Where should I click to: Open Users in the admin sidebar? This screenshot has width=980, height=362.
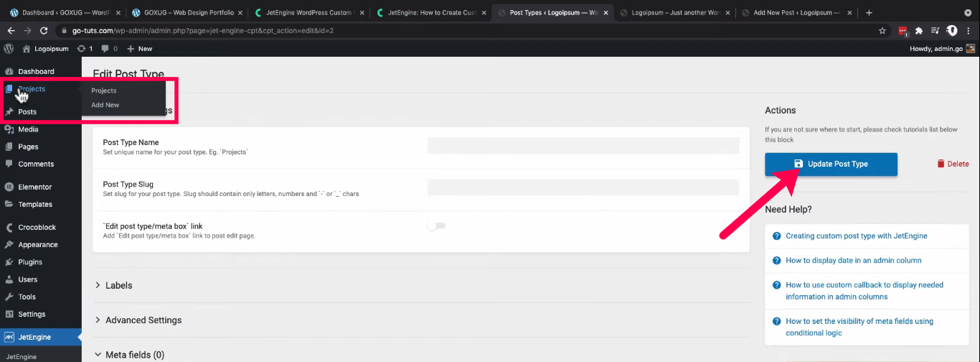coord(28,279)
